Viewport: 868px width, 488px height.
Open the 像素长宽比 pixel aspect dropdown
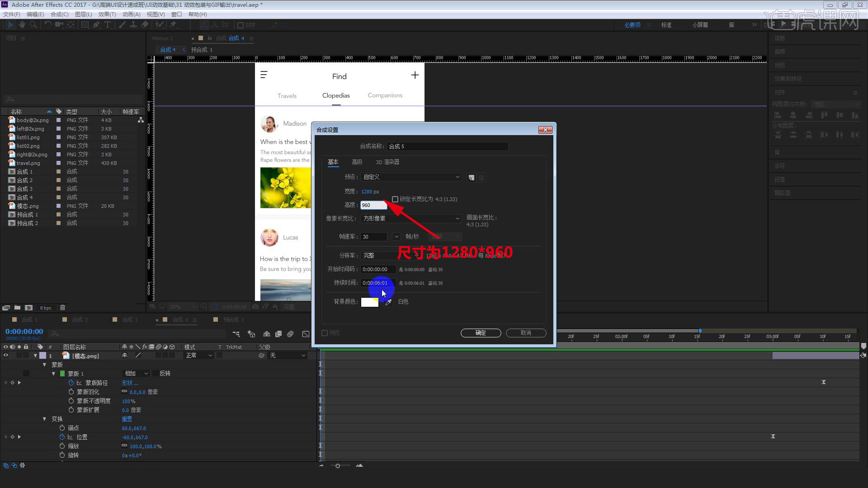click(411, 218)
